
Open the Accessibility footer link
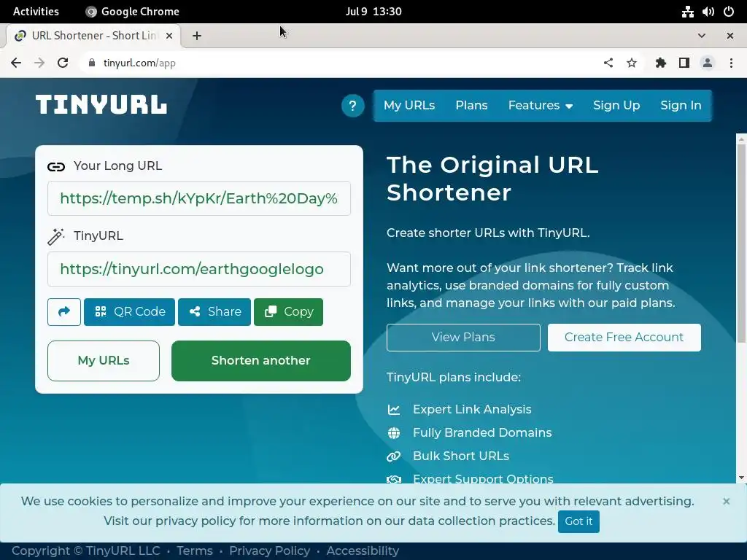(x=363, y=551)
